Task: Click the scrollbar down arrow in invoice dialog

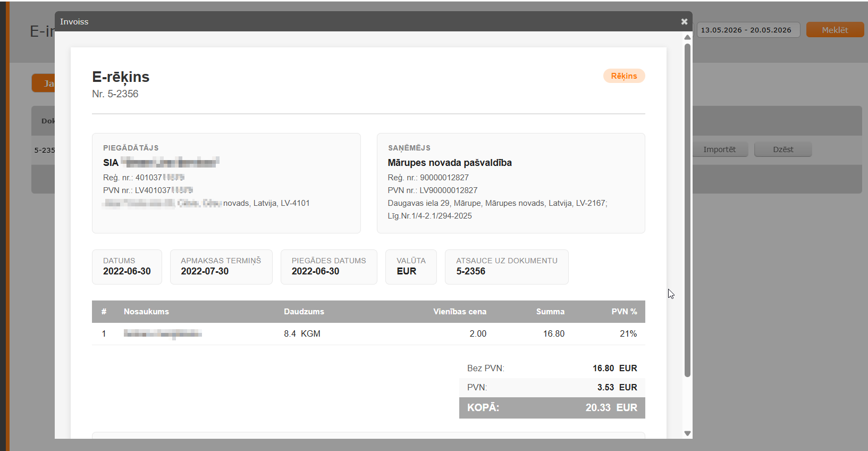Action: 687,433
